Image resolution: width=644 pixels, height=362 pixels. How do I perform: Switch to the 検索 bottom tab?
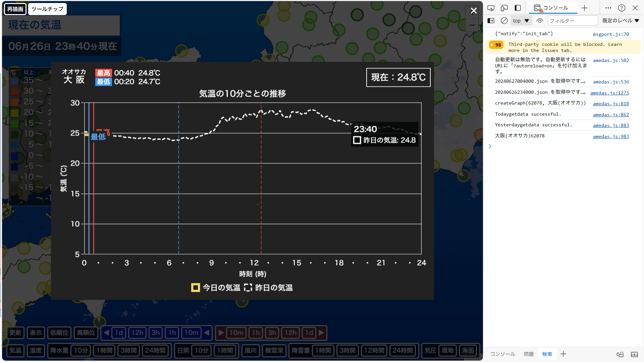pyautogui.click(x=547, y=354)
